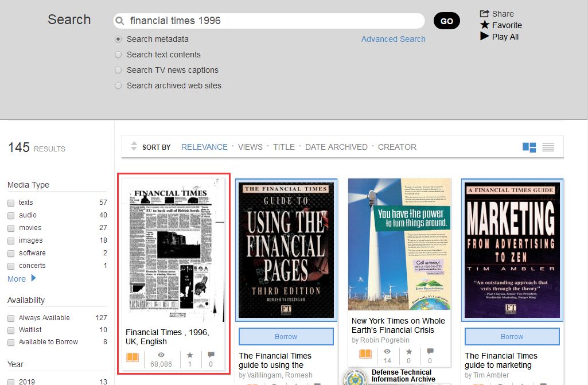Open Advanced Search link

click(394, 39)
